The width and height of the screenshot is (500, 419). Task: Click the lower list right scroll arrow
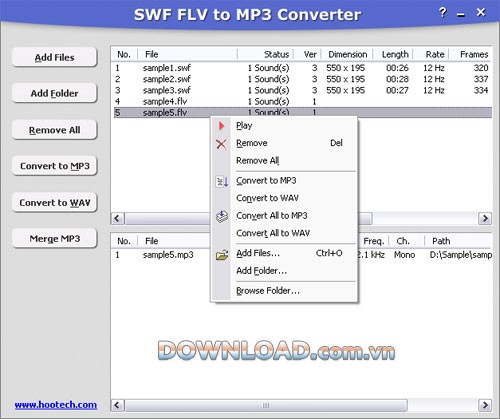pos(485,405)
